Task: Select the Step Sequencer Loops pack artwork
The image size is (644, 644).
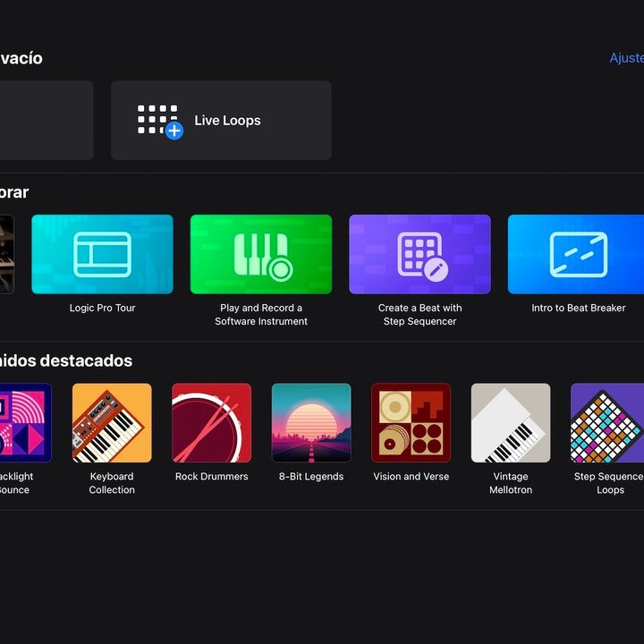Action: coord(607,422)
